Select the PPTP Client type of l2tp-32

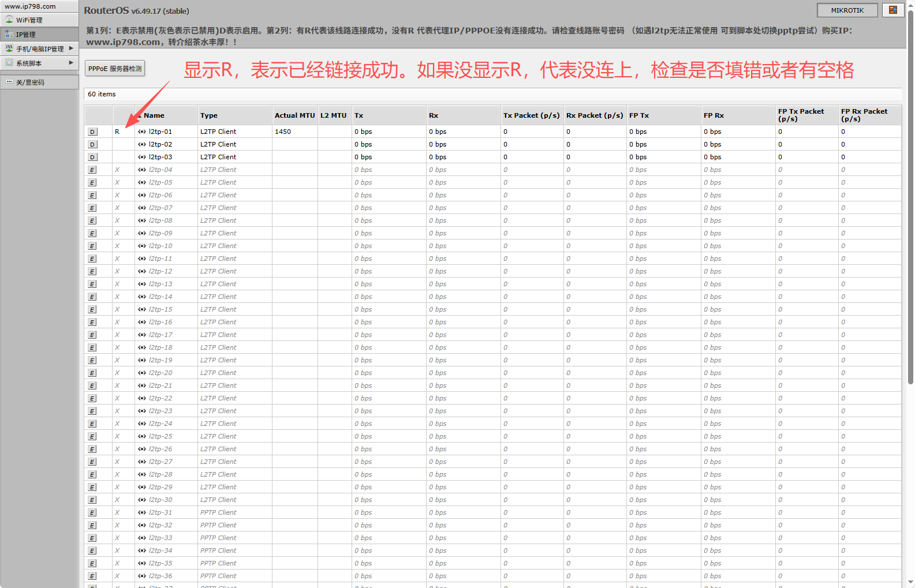click(x=218, y=525)
